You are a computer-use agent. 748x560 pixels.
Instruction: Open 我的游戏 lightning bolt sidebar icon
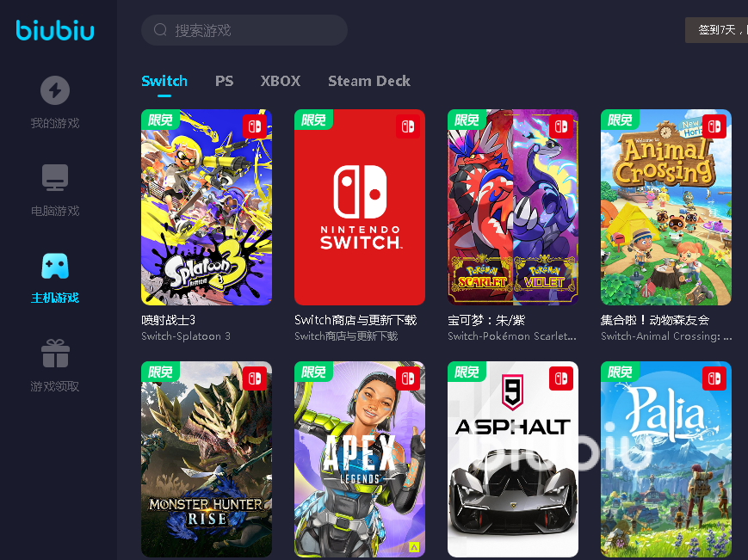point(55,90)
